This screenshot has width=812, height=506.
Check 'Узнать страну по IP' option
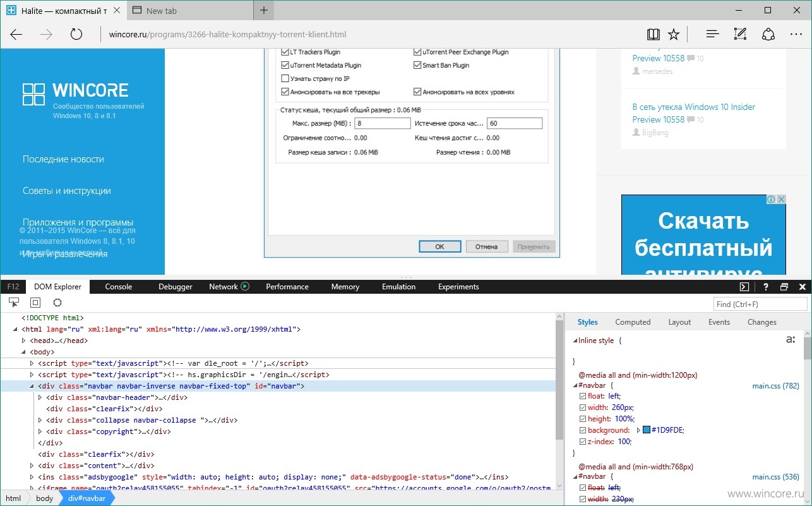285,79
